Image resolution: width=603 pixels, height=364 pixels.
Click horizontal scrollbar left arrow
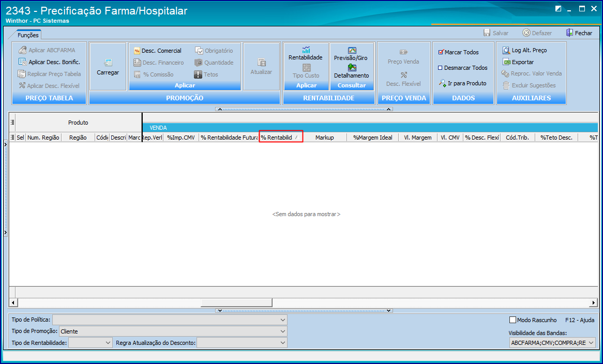(13, 303)
